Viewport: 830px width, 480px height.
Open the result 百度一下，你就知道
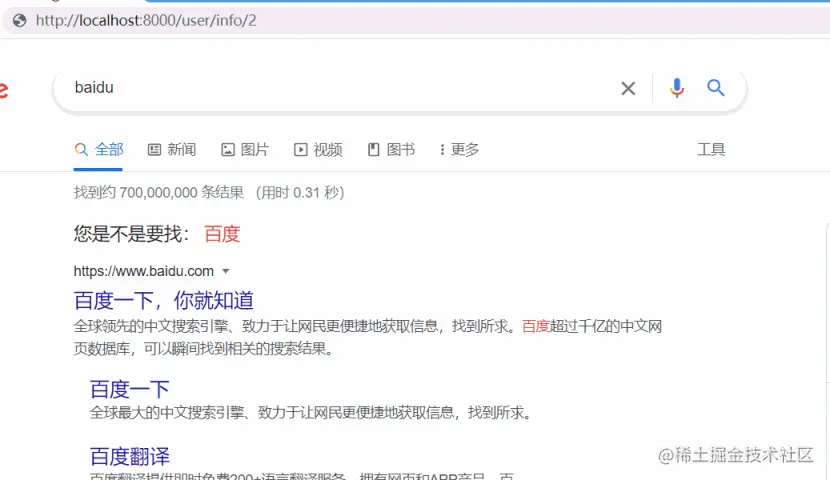[x=164, y=301]
